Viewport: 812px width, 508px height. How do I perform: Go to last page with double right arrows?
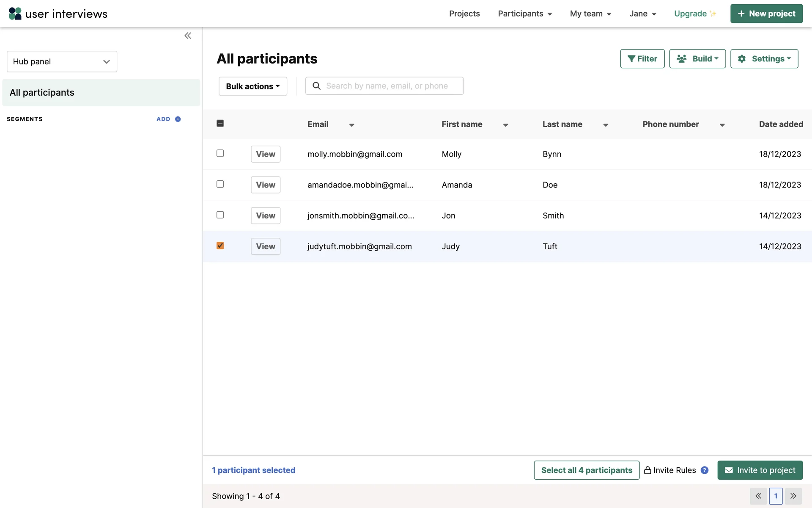pyautogui.click(x=793, y=496)
